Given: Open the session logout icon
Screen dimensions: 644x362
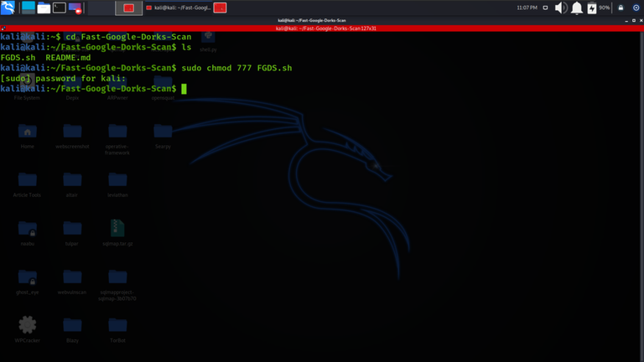Looking at the screenshot, I should (x=636, y=8).
